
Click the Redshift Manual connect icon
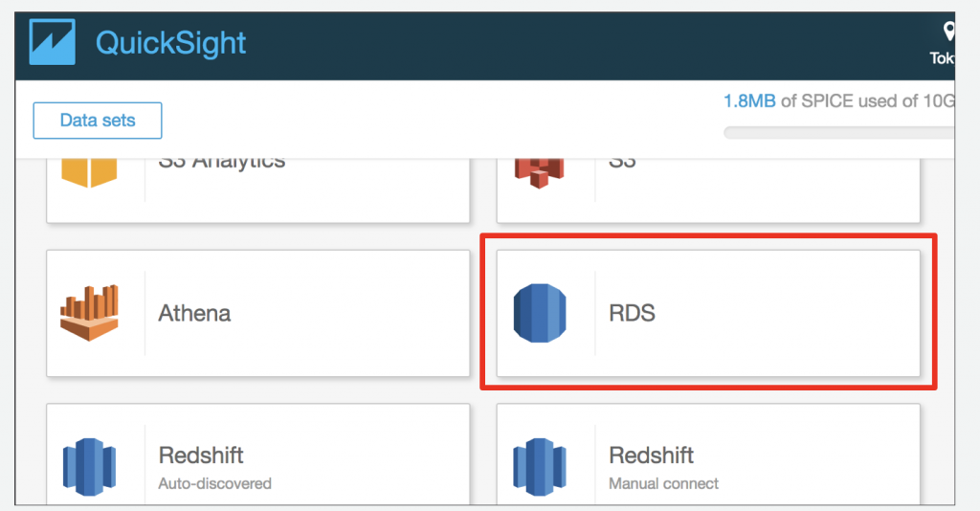point(540,467)
